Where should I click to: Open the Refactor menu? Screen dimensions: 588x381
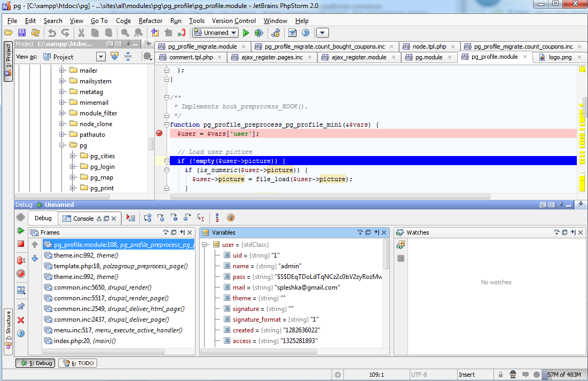click(x=151, y=21)
